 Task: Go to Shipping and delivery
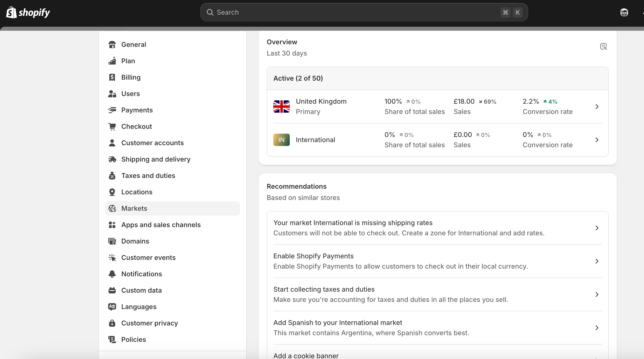[x=172, y=159]
